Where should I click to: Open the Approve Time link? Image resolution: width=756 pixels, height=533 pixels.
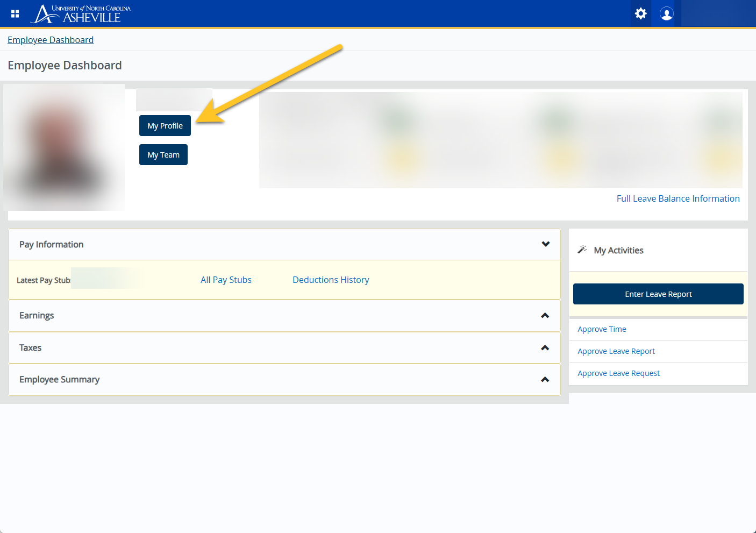coord(602,329)
